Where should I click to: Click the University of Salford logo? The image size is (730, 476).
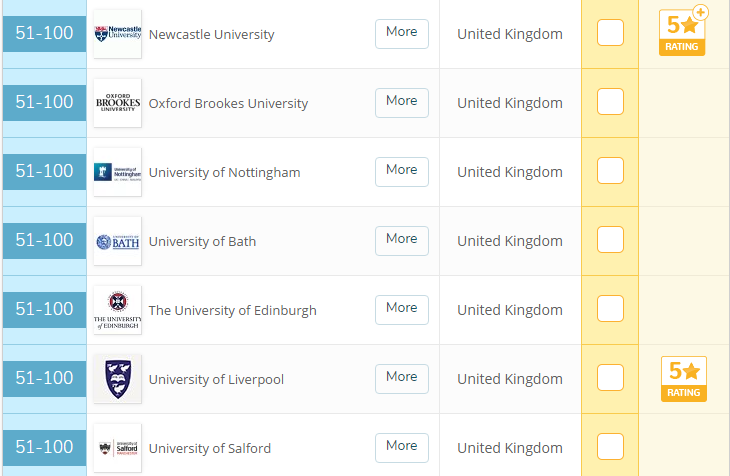(117, 448)
